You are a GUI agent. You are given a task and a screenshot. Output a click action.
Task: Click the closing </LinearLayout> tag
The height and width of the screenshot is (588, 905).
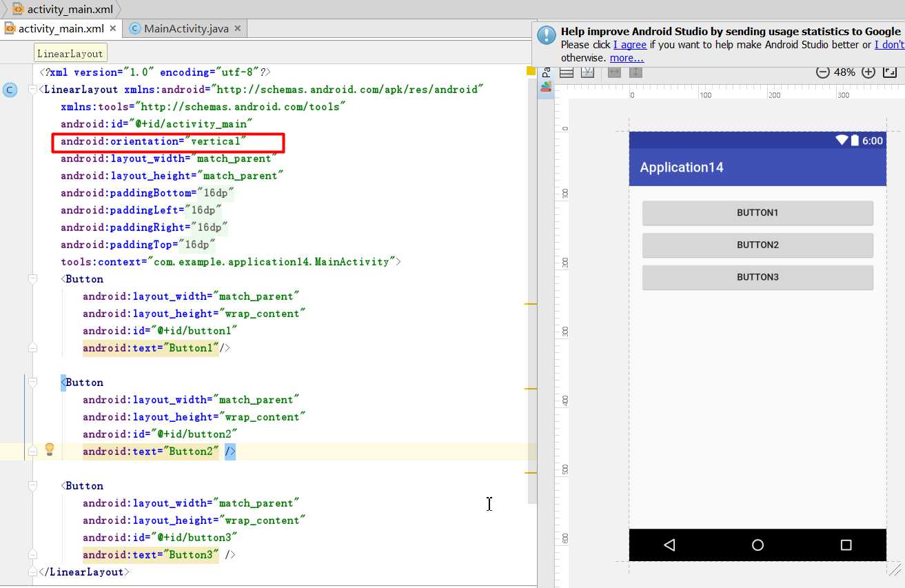84,572
